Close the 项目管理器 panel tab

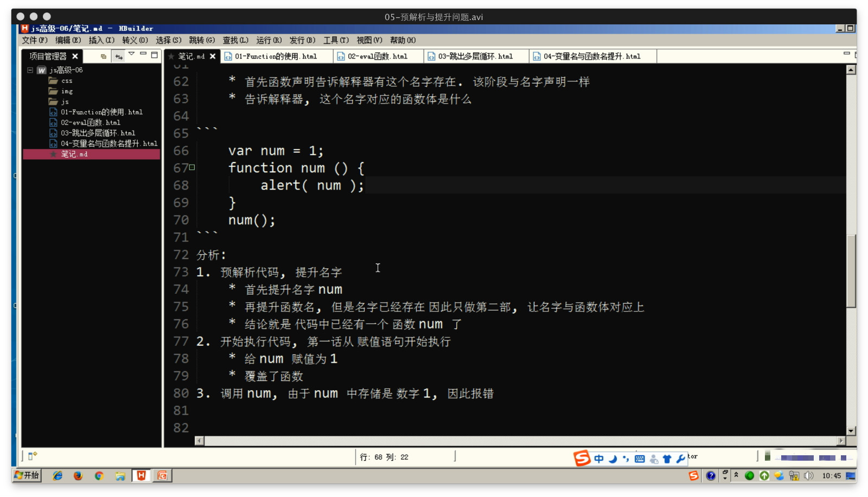[75, 56]
